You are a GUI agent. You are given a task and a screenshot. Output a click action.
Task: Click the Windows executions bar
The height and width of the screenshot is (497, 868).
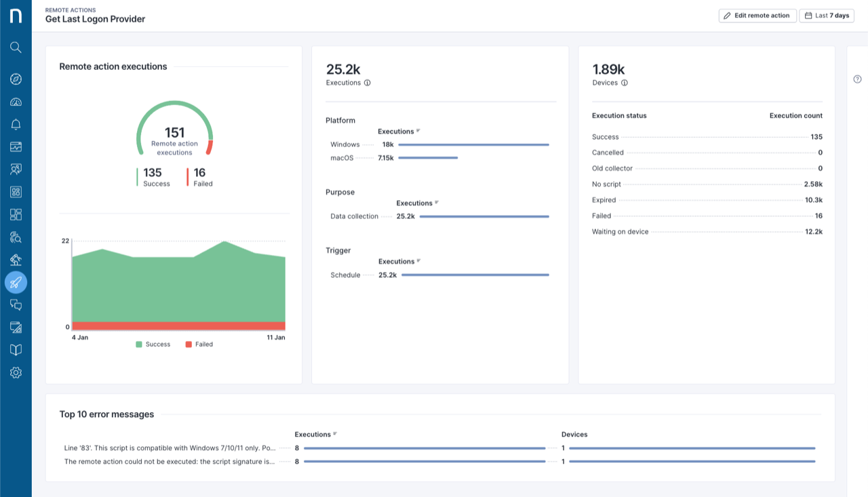[x=473, y=144]
